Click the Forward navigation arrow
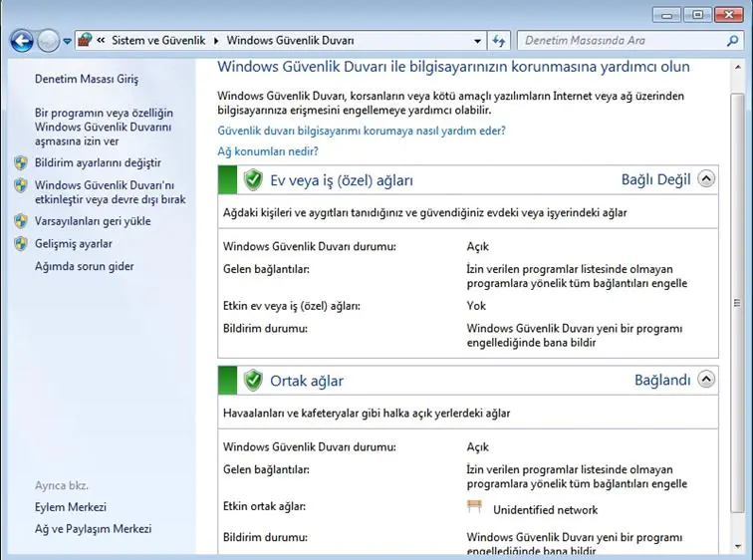This screenshot has width=753, height=560. tap(49, 41)
